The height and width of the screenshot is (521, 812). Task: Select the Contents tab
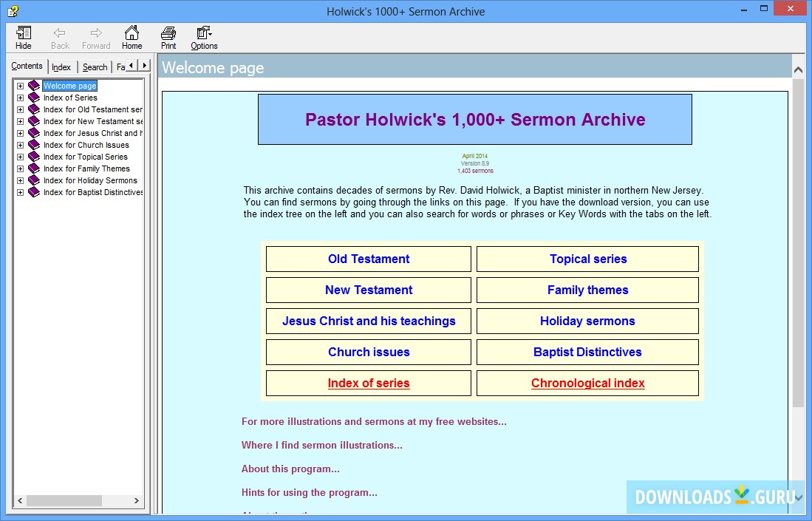point(27,66)
